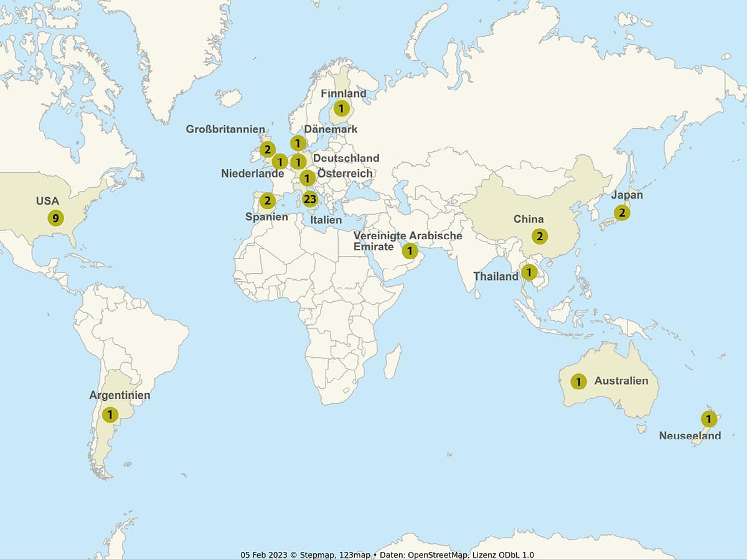Select the China marker circle
This screenshot has height=560, width=747.
tap(540, 236)
